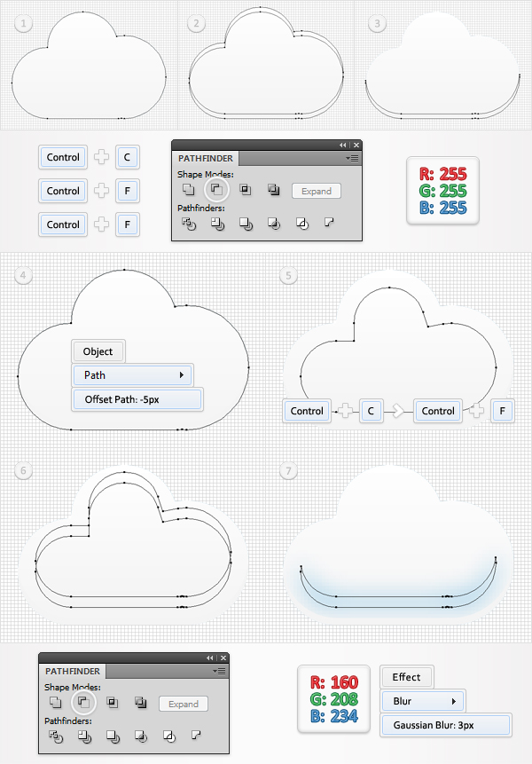This screenshot has width=532, height=764.
Task: Open the Object menu
Action: [98, 351]
